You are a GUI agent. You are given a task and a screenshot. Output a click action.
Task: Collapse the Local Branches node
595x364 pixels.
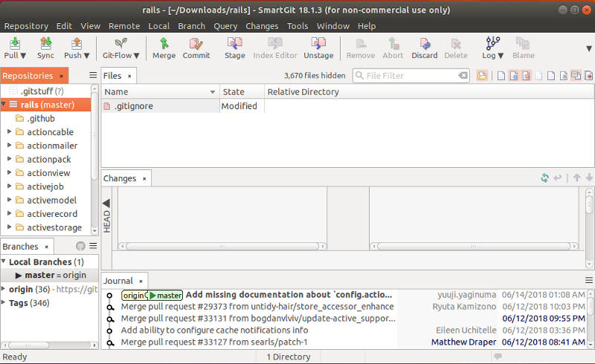point(4,262)
